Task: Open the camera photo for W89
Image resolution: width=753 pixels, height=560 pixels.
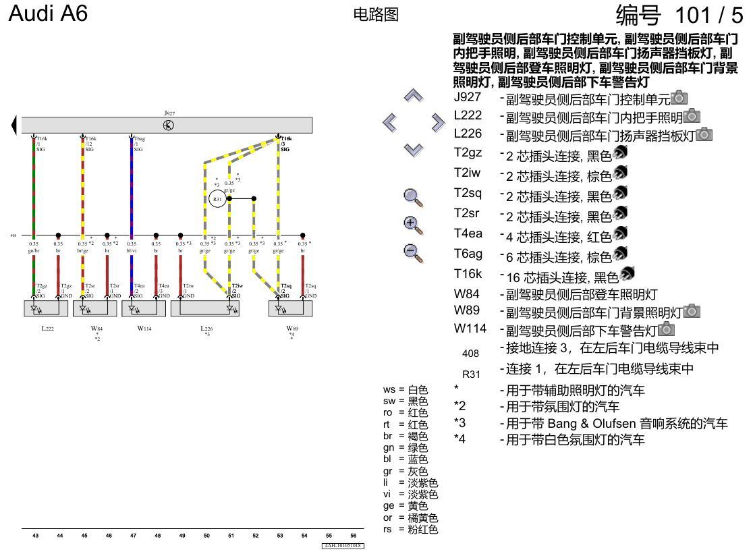Action: point(692,311)
